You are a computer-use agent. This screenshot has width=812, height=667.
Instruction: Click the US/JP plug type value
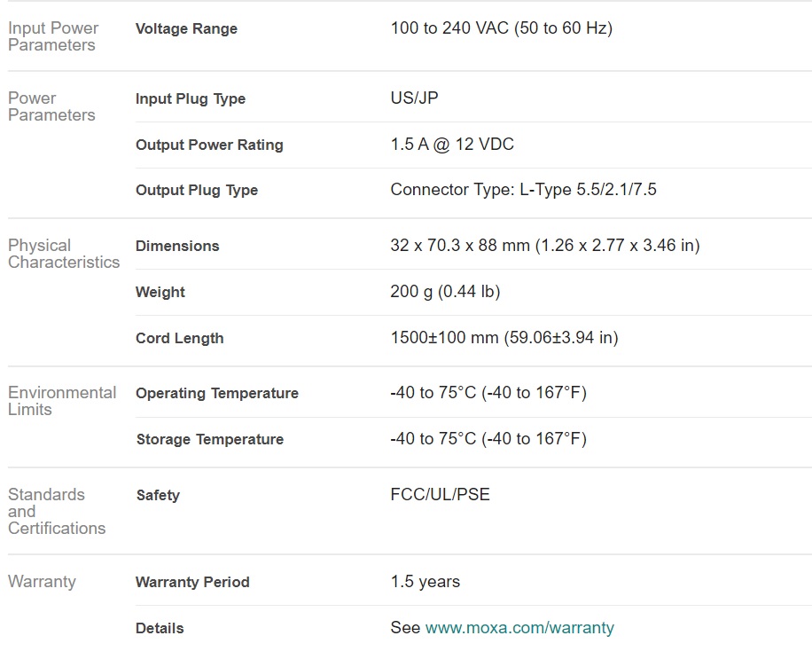414,98
